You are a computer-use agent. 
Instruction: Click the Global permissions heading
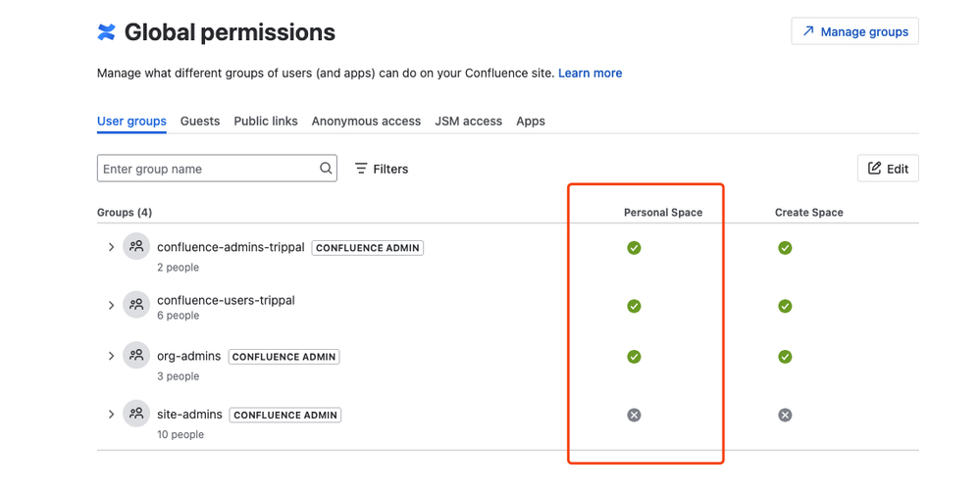(230, 32)
